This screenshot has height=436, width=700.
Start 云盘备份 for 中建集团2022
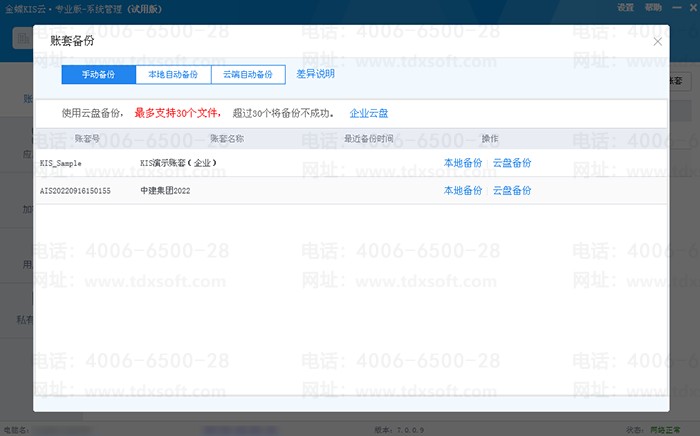pos(512,190)
